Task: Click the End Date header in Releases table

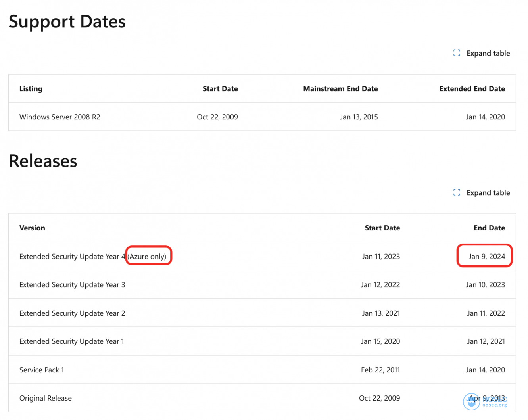Action: [489, 228]
